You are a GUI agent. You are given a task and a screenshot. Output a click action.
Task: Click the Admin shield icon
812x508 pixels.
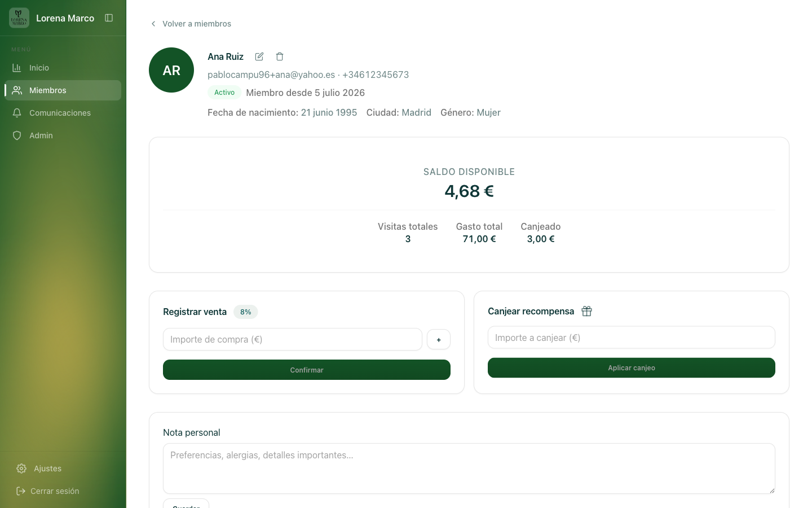click(x=17, y=135)
